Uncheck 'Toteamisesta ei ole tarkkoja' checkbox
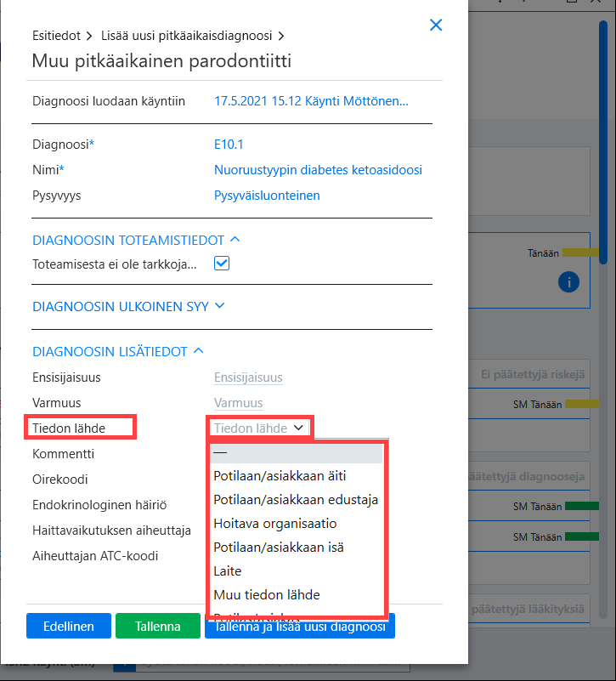This screenshot has width=616, height=681. tap(222, 264)
